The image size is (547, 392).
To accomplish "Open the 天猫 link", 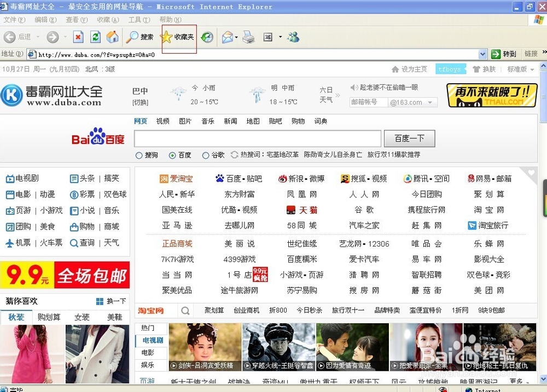I will [302, 210].
